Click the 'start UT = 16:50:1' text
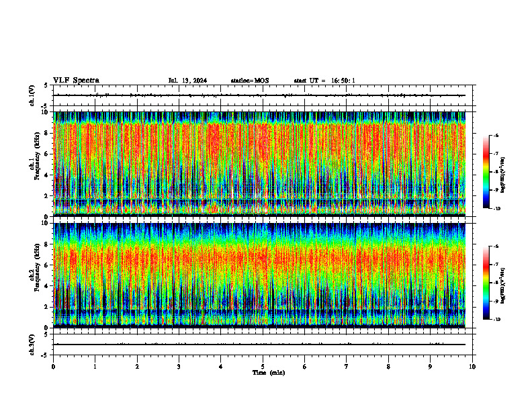 click(x=324, y=81)
